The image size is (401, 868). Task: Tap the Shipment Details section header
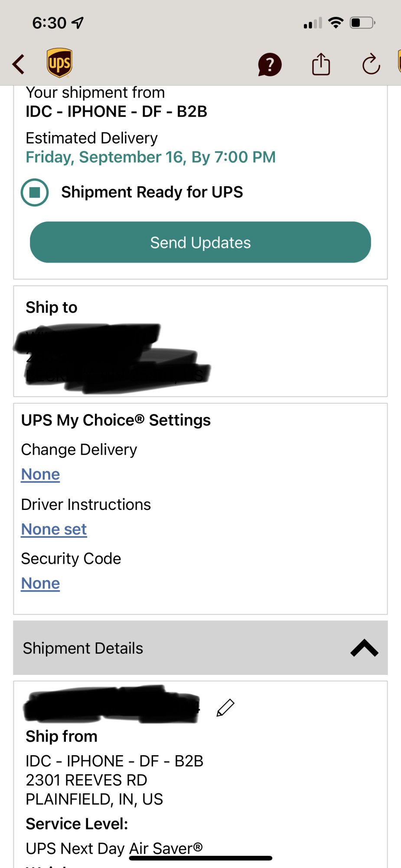pos(200,648)
